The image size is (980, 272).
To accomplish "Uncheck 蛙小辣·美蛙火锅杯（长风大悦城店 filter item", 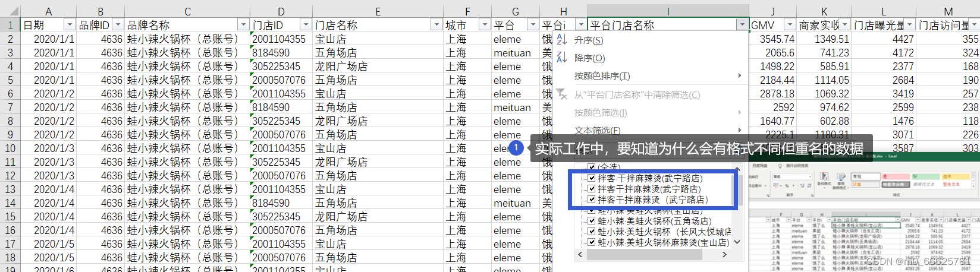I will click(x=592, y=232).
